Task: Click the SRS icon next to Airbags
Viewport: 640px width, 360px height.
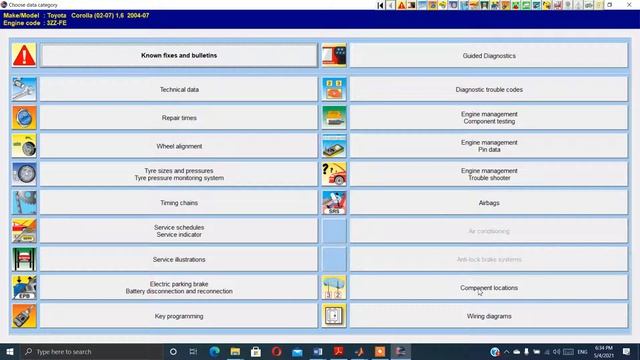Action: pyautogui.click(x=334, y=202)
